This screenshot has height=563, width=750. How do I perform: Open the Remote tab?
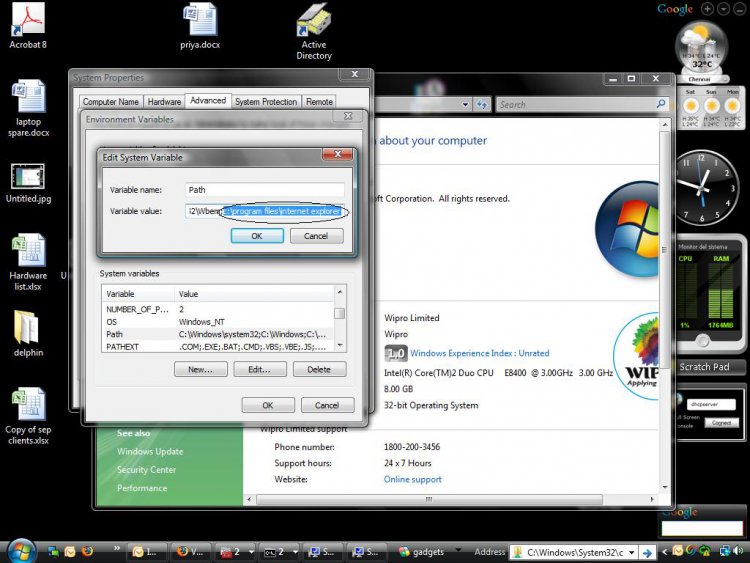click(319, 102)
